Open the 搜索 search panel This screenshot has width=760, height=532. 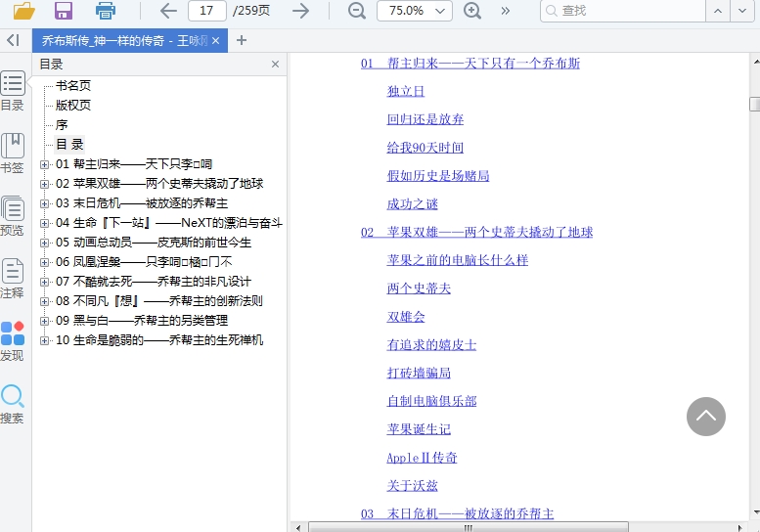[x=13, y=404]
